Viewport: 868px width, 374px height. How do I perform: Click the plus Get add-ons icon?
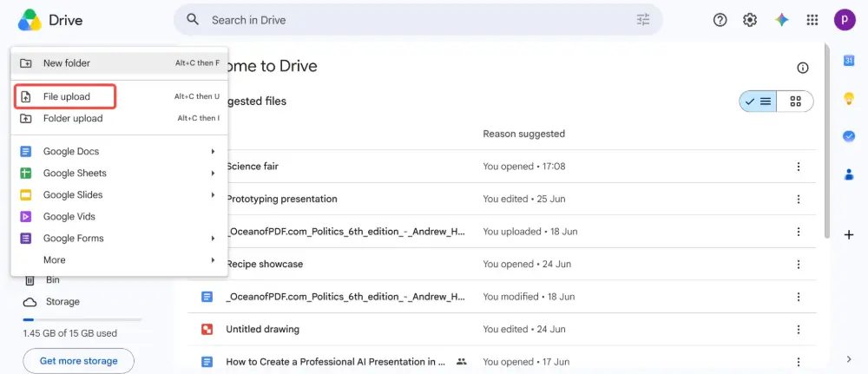pos(849,235)
